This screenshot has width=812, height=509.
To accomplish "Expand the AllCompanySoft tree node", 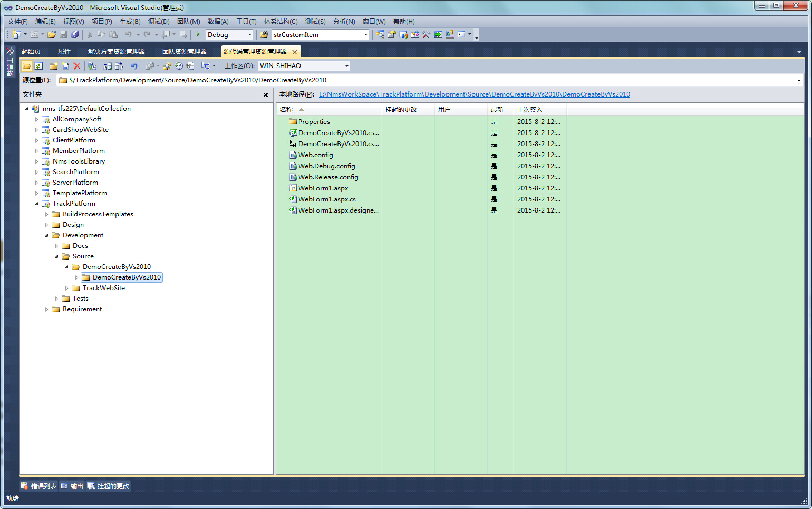I will 36,119.
